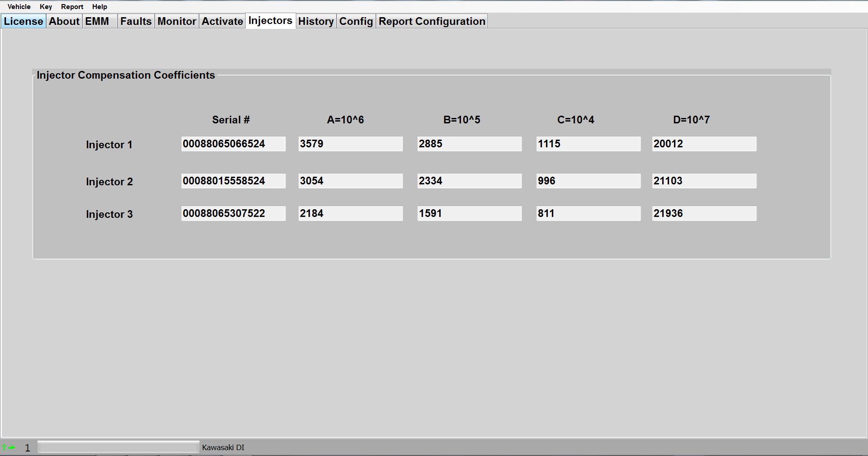Click the status bar progress bar
Image resolution: width=868 pixels, height=456 pixels.
coord(119,447)
